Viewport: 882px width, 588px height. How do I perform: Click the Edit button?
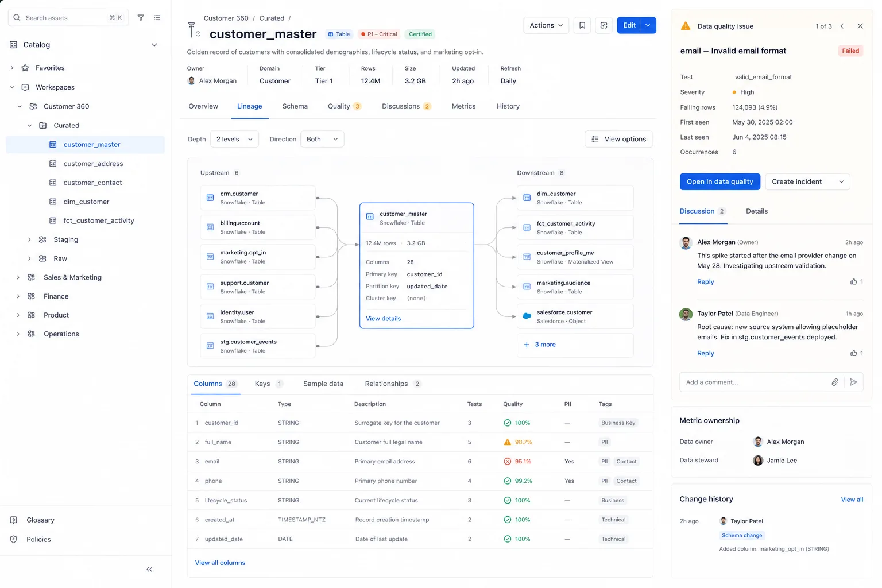click(629, 25)
